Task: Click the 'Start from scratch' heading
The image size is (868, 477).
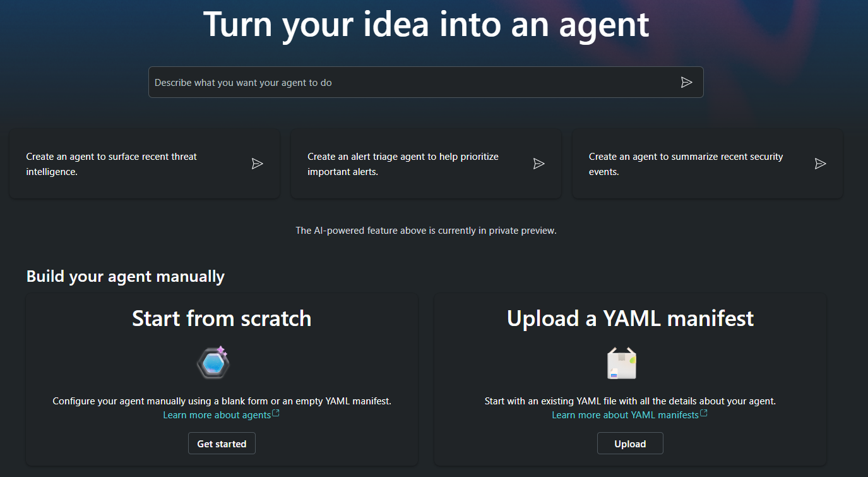Action: pyautogui.click(x=222, y=318)
